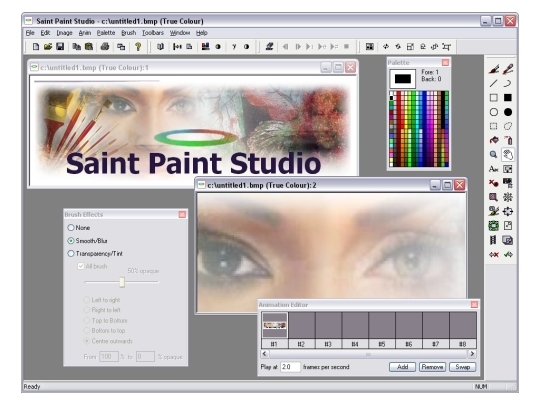The image size is (540, 405).
Task: Click the Copy toolbar icon
Action: [76, 46]
